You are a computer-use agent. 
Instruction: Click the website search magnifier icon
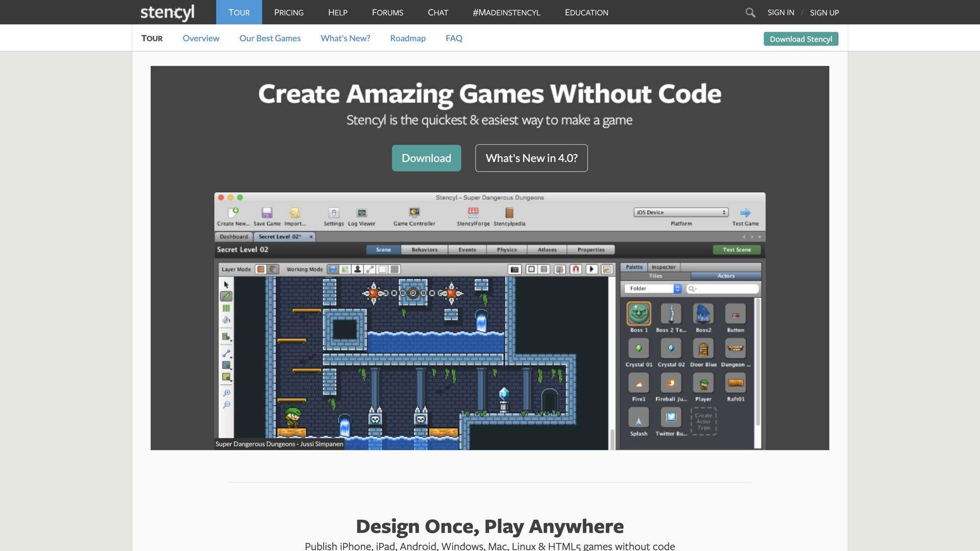[x=750, y=12]
